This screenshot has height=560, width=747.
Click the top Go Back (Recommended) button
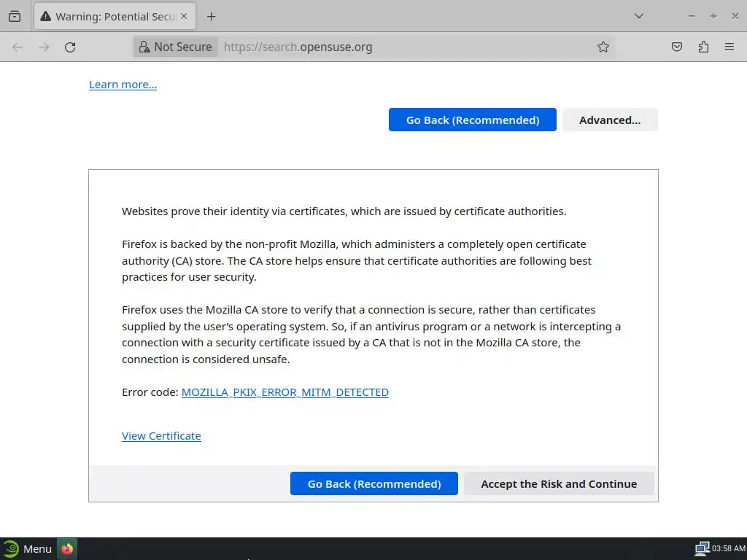pyautogui.click(x=473, y=120)
